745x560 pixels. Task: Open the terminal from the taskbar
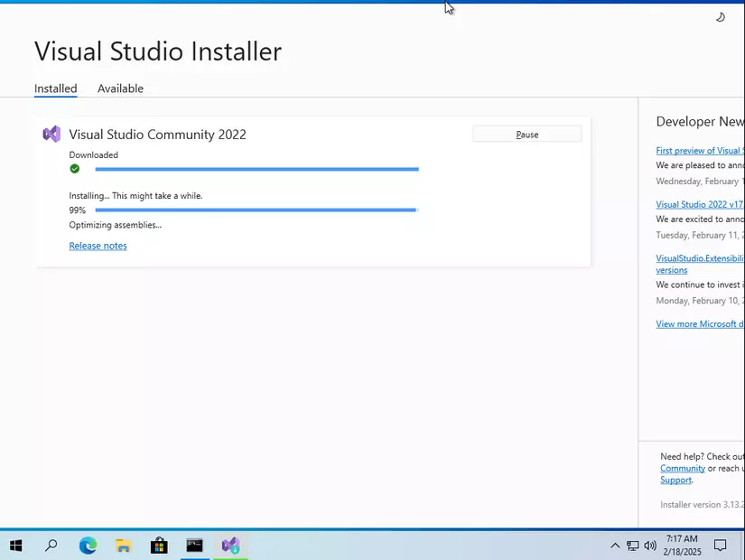point(195,546)
